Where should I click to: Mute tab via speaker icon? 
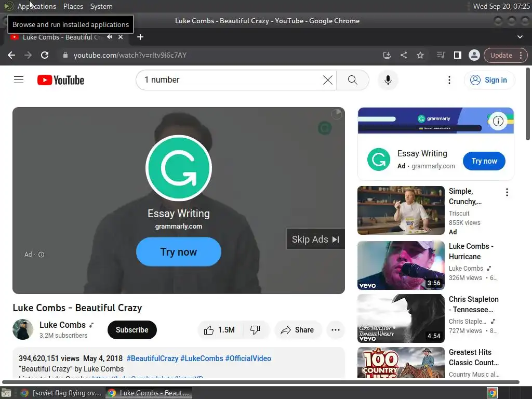coord(109,37)
